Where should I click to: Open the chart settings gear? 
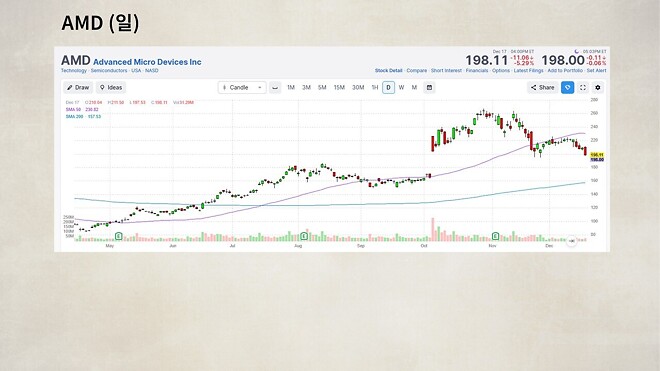(x=598, y=88)
